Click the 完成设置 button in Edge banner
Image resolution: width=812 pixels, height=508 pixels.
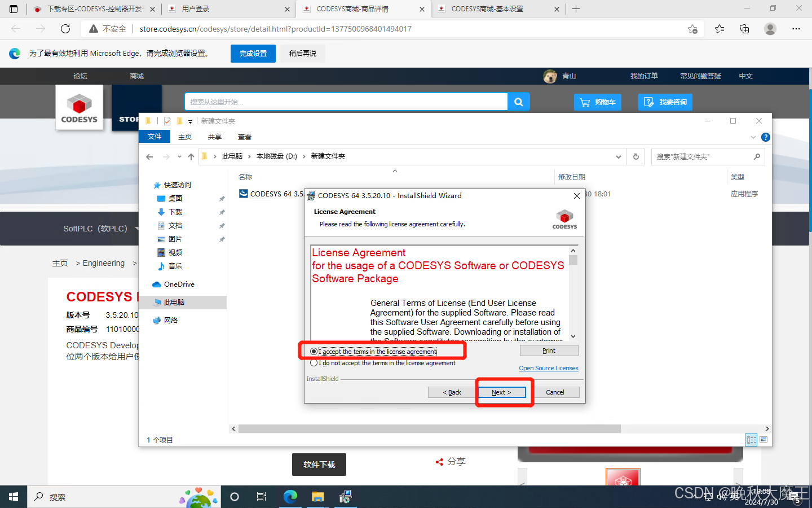253,54
